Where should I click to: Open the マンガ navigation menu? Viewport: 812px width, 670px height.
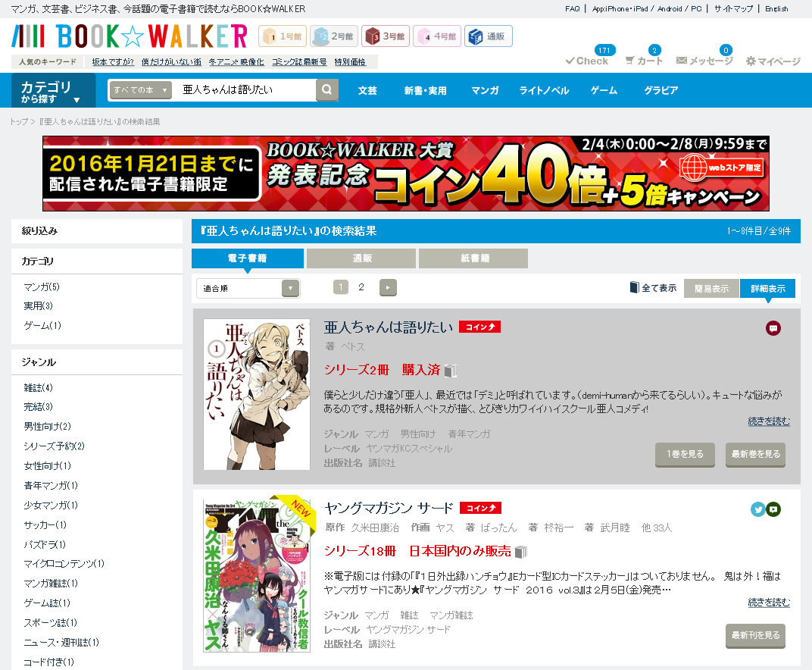[x=485, y=90]
